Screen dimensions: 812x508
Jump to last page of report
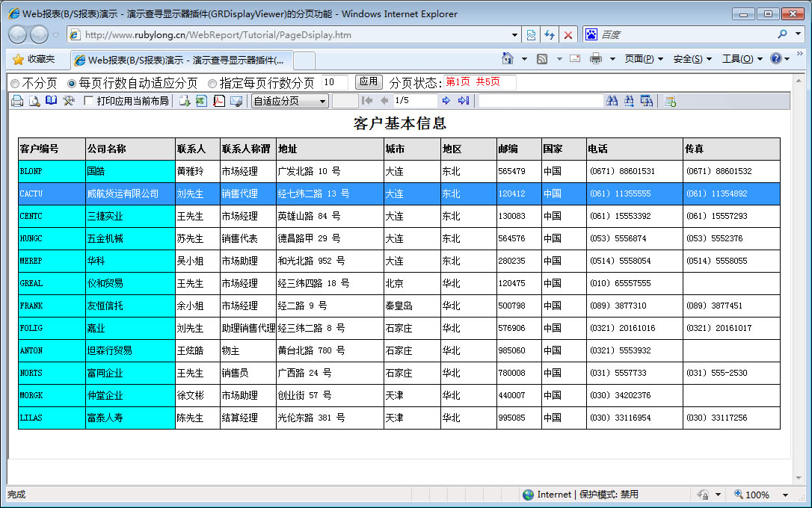point(464,101)
